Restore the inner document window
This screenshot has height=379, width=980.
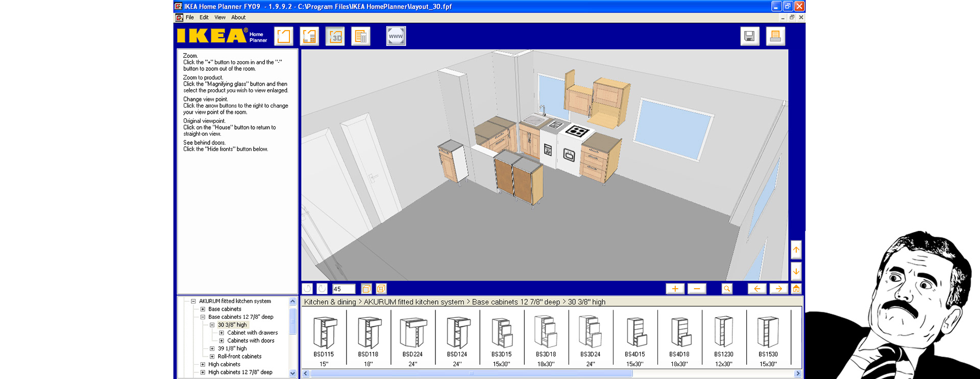click(792, 17)
